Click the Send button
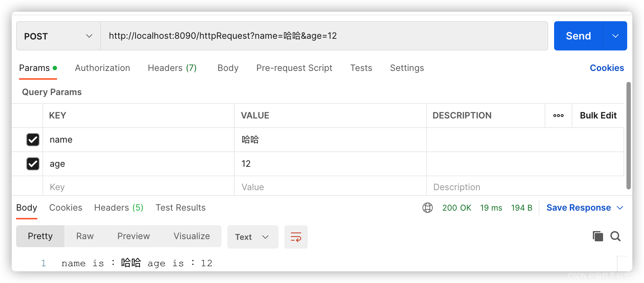Image resolution: width=644 pixels, height=283 pixels. point(578,36)
